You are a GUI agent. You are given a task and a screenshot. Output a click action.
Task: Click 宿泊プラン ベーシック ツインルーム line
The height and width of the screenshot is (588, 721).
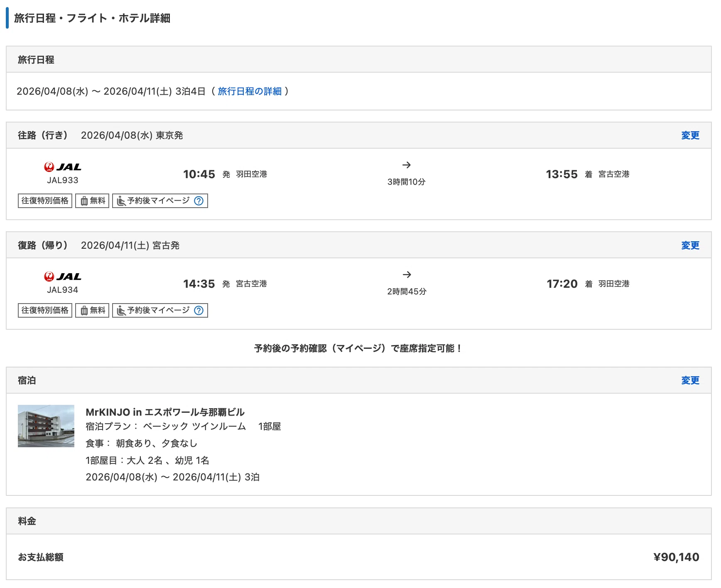coord(183,426)
